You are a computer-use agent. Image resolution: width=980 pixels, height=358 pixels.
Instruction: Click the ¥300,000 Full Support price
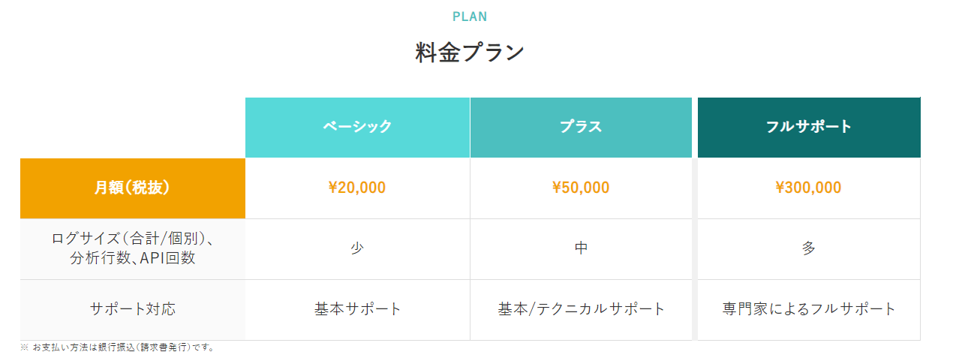point(809,188)
